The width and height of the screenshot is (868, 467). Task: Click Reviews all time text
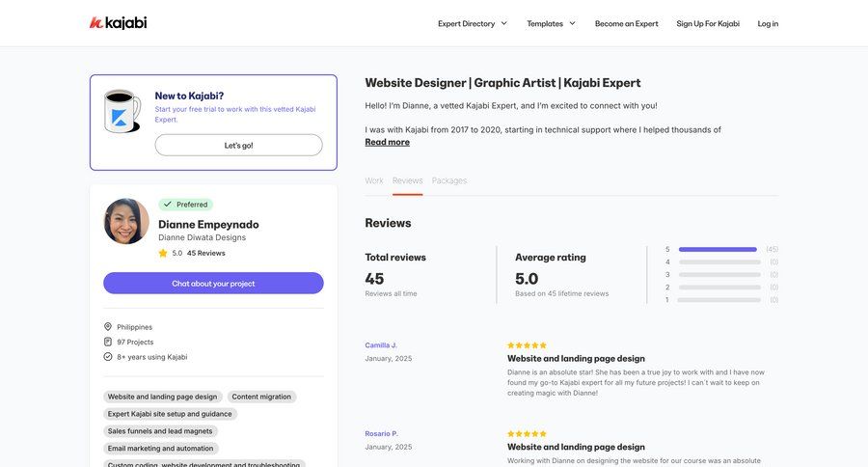(391, 293)
